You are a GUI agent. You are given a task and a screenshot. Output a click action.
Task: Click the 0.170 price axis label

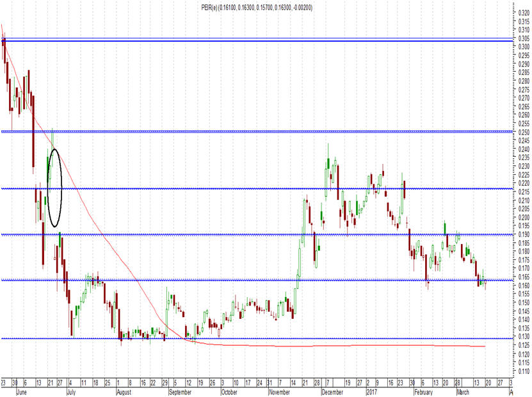click(x=524, y=268)
